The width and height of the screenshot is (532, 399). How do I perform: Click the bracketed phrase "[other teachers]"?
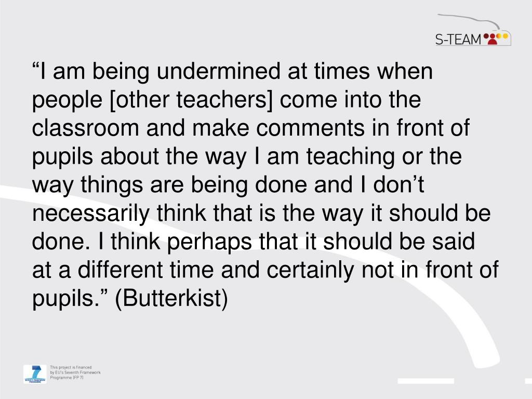click(191, 100)
